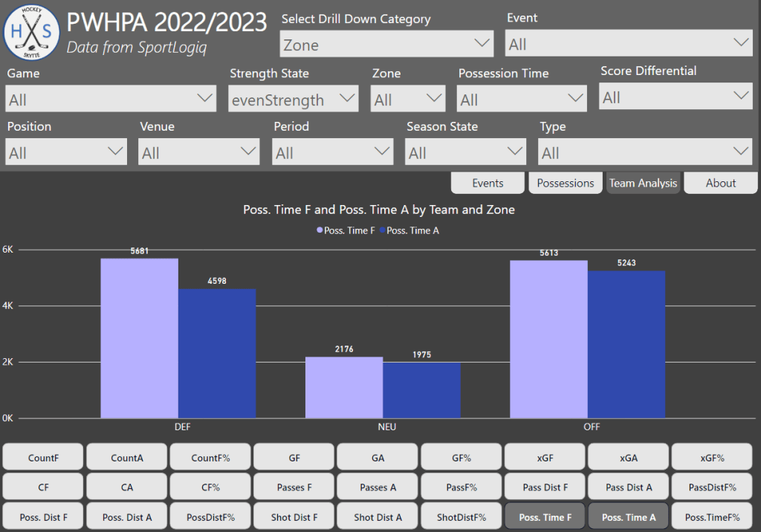Click the DEF Poss. Time F bar

pyautogui.click(x=139, y=338)
